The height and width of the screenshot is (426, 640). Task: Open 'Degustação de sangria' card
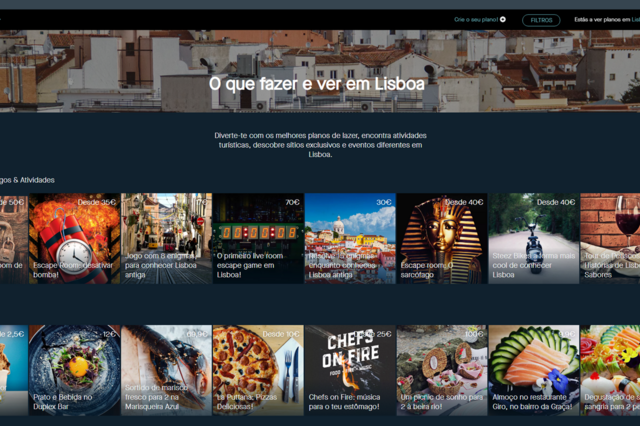[x=610, y=370]
